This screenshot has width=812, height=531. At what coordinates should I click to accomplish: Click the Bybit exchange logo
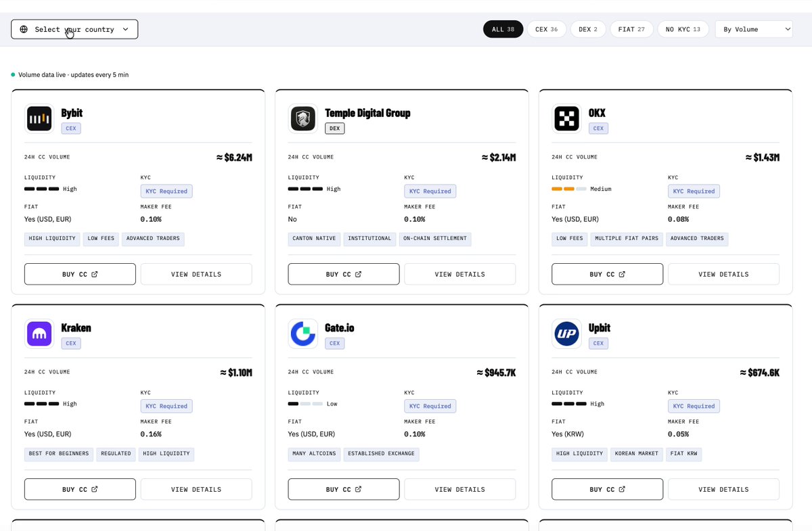point(39,118)
